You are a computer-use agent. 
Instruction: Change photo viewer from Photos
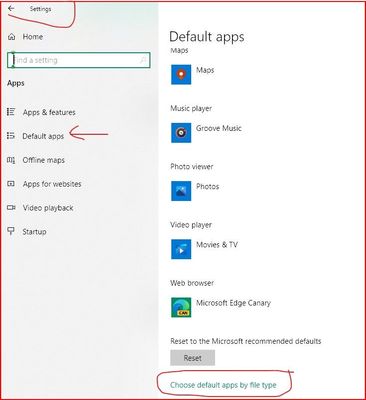(207, 186)
